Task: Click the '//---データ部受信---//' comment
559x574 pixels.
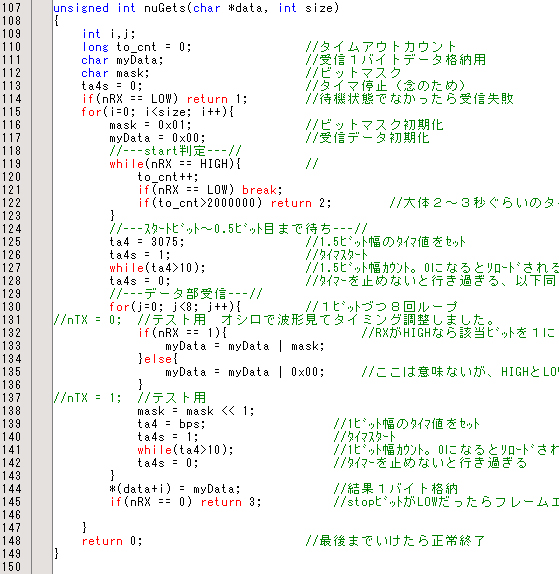Action: pyautogui.click(x=186, y=294)
